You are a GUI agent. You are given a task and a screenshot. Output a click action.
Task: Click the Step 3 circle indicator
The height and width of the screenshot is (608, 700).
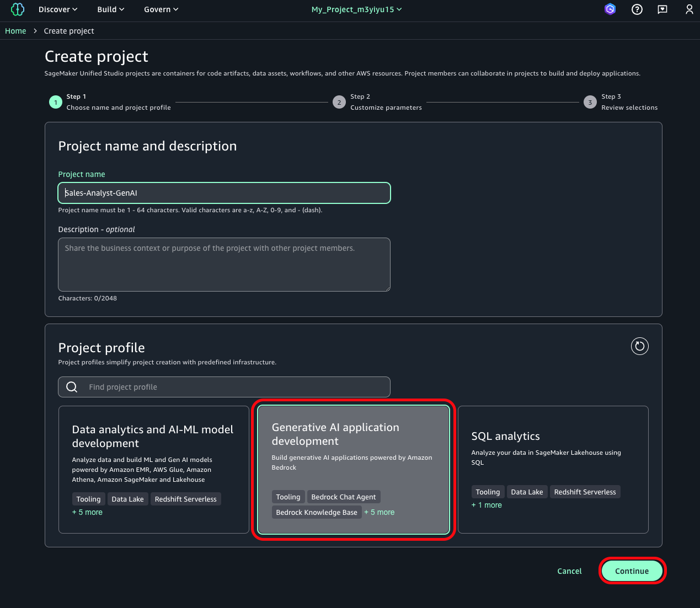(x=590, y=102)
